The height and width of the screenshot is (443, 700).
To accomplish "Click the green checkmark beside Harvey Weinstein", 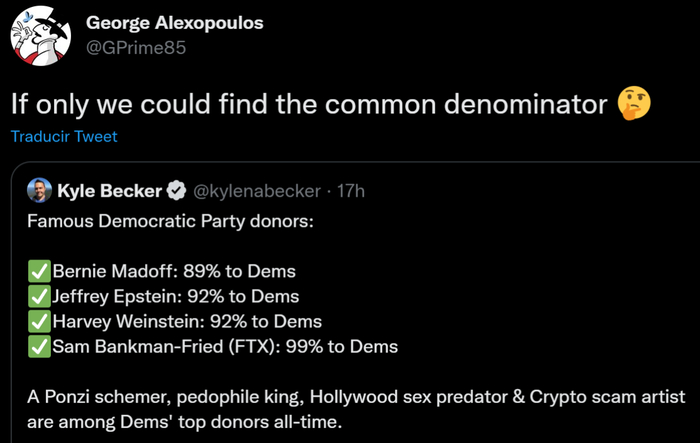I will pos(39,321).
